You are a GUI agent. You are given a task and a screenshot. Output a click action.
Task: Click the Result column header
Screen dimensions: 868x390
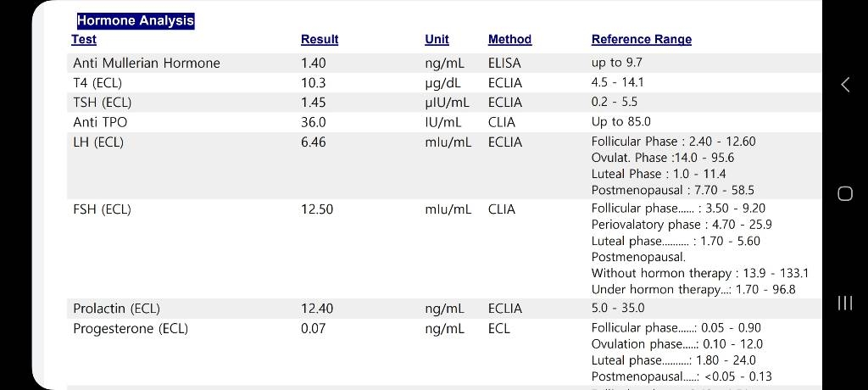[320, 39]
